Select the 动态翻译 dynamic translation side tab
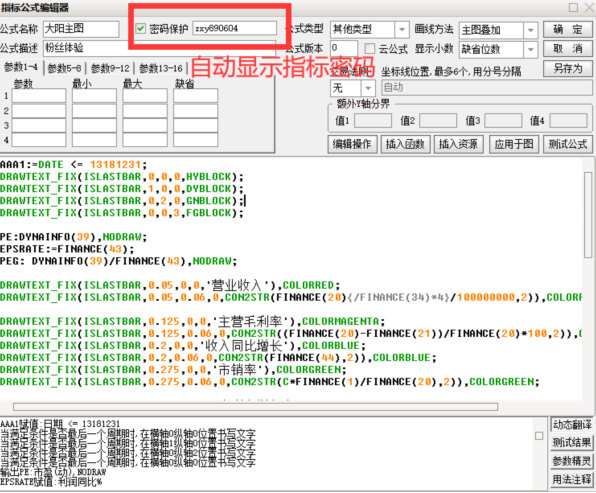 tap(572, 425)
